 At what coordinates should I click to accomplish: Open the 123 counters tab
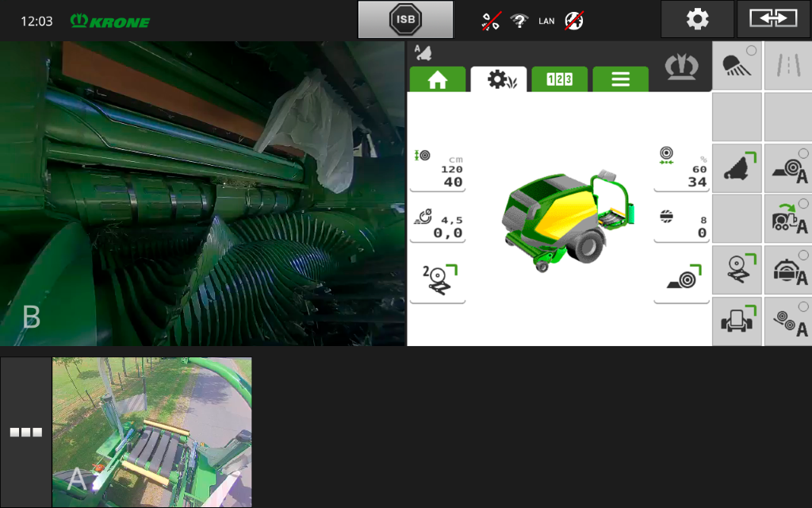point(559,79)
